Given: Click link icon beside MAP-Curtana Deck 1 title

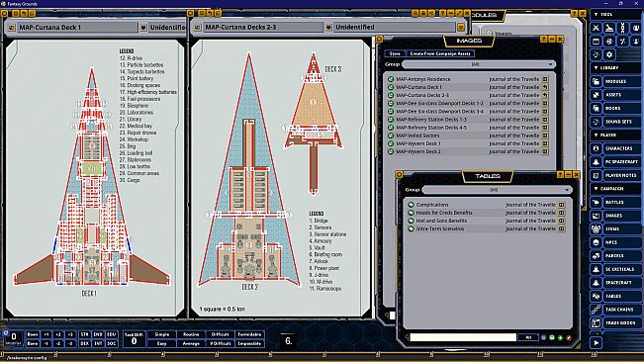Looking at the screenshot, I should pyautogui.click(x=12, y=28).
